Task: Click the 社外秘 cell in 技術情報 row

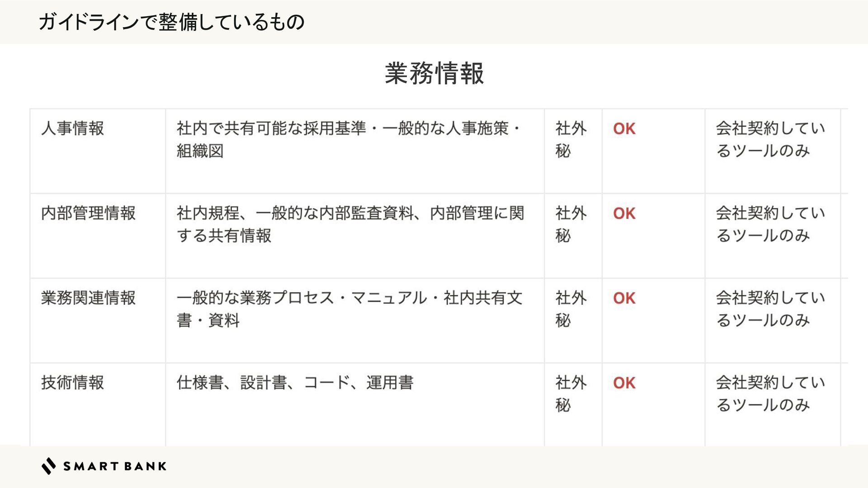Action: click(x=571, y=394)
